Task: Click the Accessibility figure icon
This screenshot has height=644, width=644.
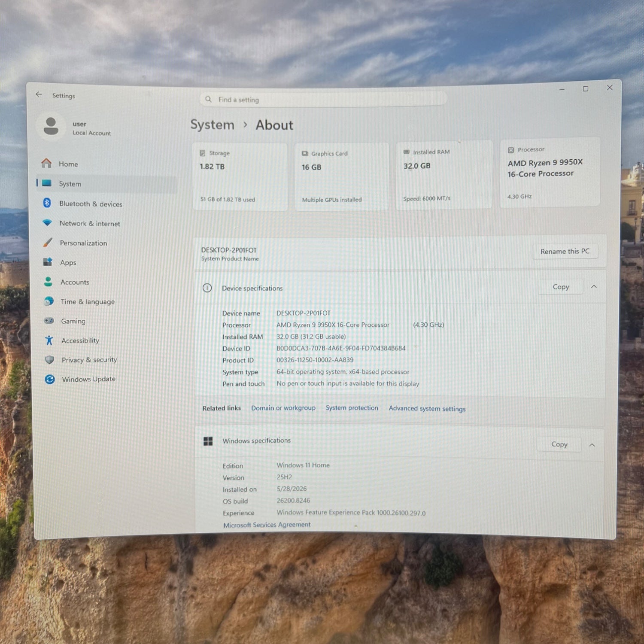Action: [x=49, y=340]
